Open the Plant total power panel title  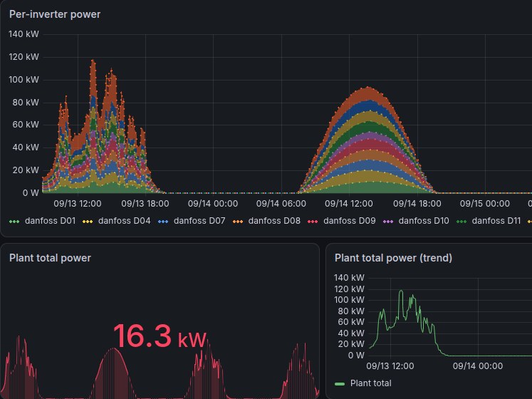click(50, 258)
